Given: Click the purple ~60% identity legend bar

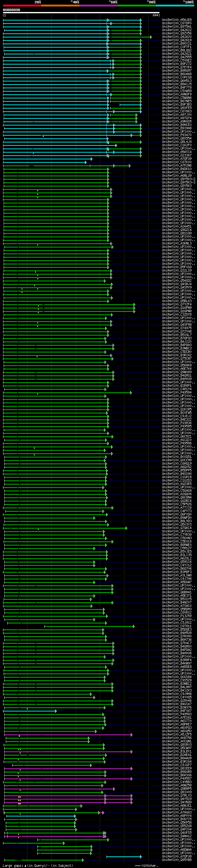Looking at the screenshot, I should (99, 6).
